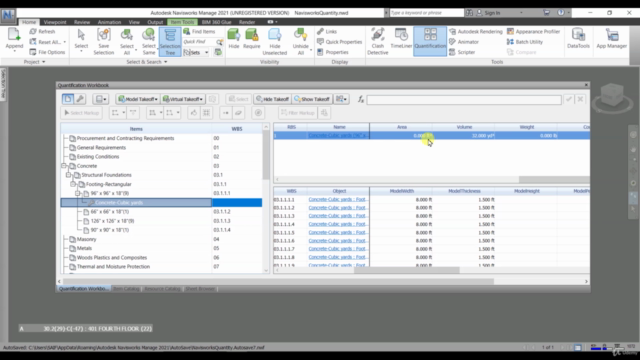
Task: Select the General Requirements item
Action: click(101, 147)
